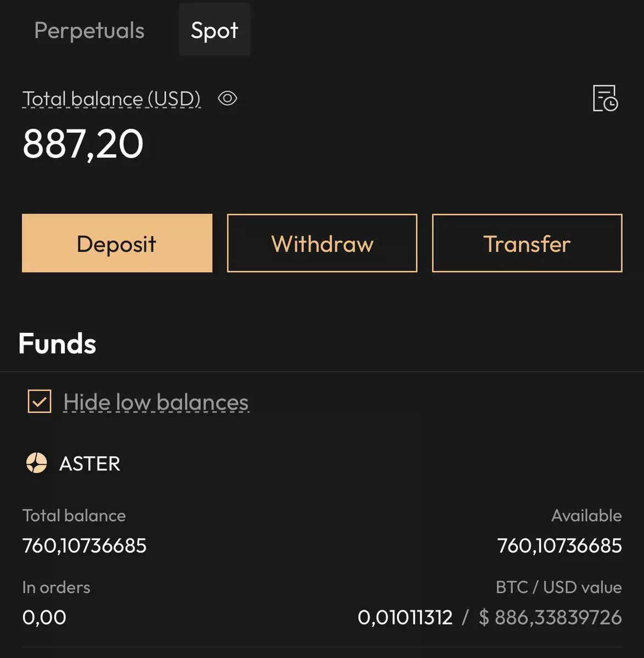
Task: Select the Spot tab
Action: (214, 31)
